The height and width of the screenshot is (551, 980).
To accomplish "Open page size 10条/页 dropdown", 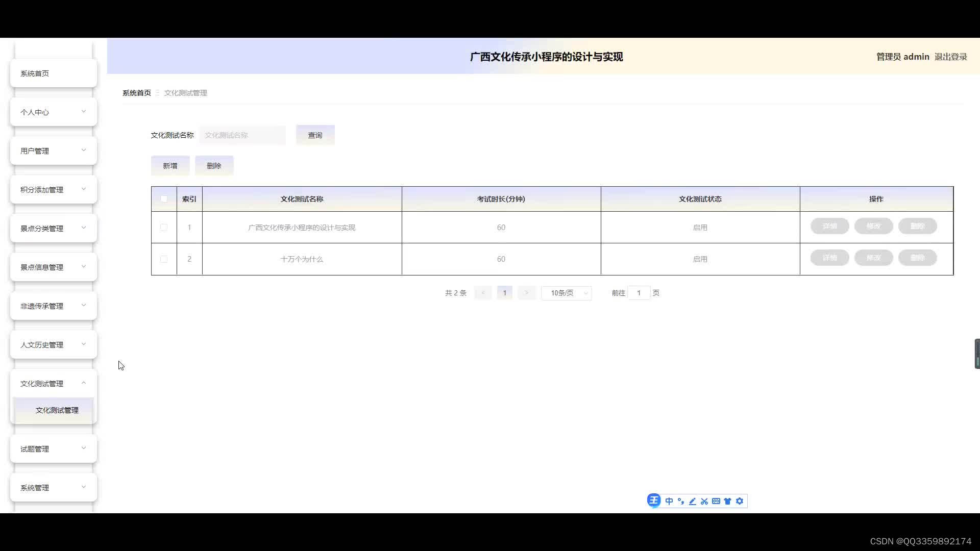I will [567, 293].
